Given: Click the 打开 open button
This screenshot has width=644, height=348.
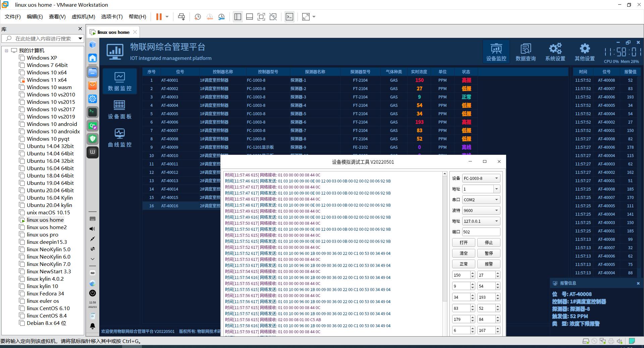Looking at the screenshot, I should 464,242.
